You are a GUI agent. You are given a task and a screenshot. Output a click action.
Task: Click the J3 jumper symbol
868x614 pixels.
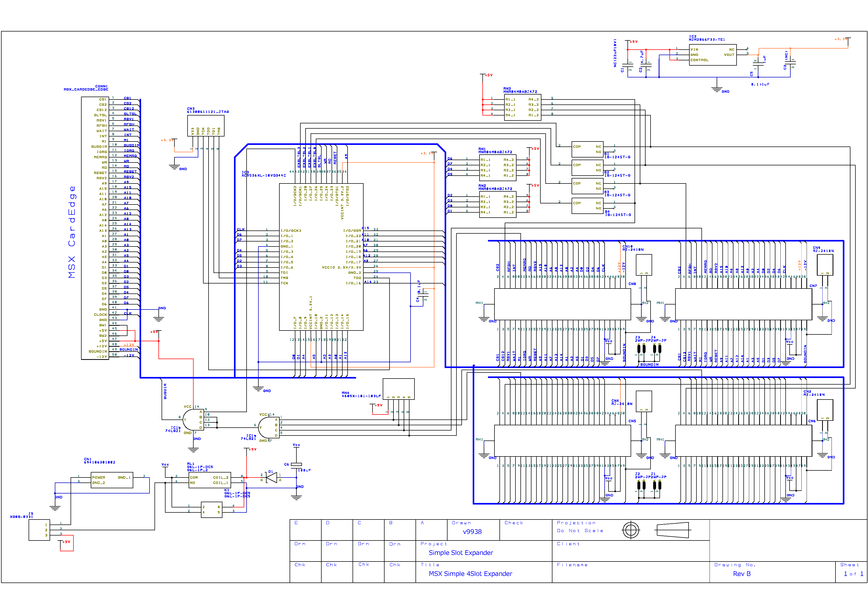[641, 348]
